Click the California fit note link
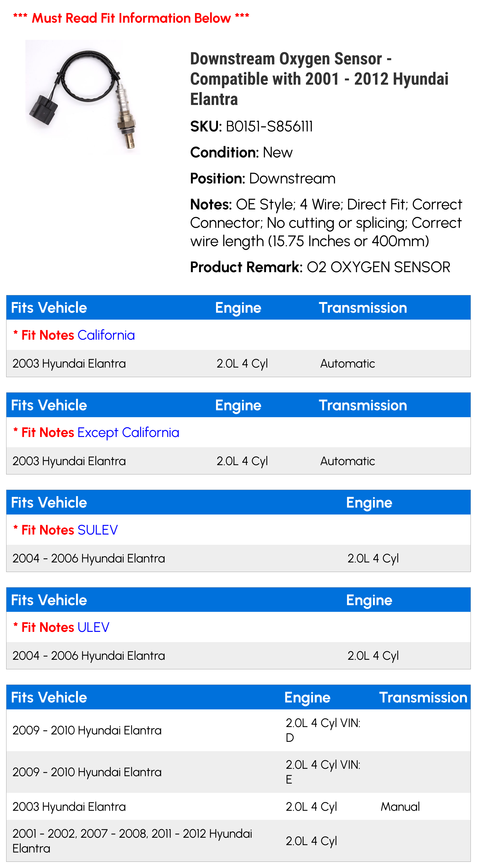The height and width of the screenshot is (868, 477). tap(106, 335)
